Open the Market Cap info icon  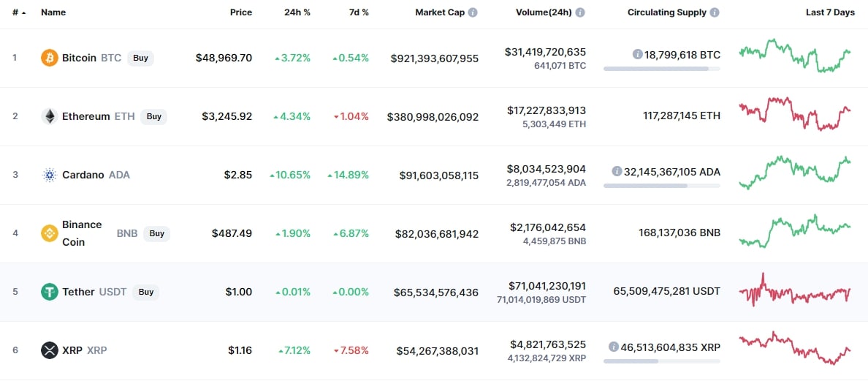click(473, 12)
